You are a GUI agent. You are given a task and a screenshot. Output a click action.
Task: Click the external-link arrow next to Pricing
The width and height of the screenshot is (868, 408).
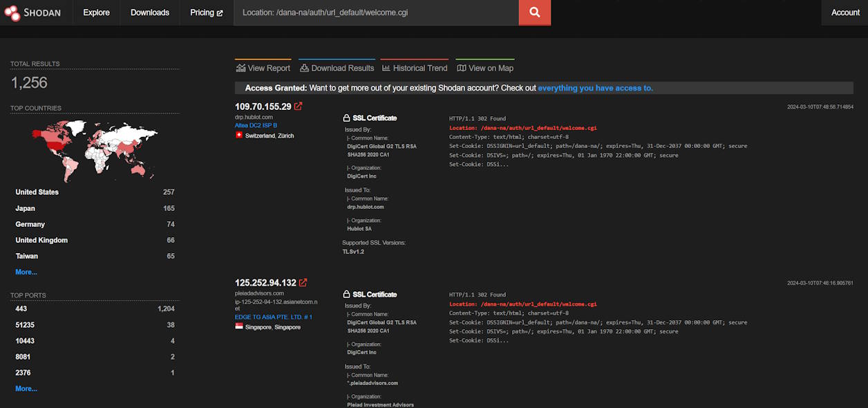(220, 12)
